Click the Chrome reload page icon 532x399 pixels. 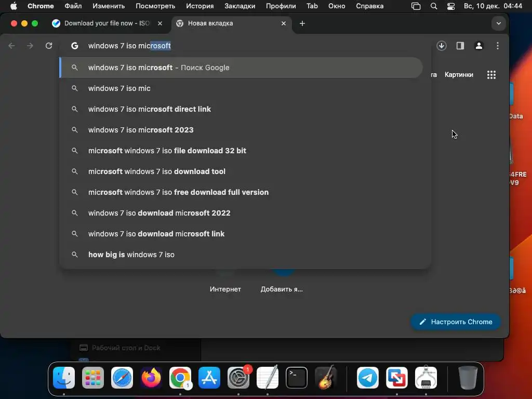tap(49, 46)
